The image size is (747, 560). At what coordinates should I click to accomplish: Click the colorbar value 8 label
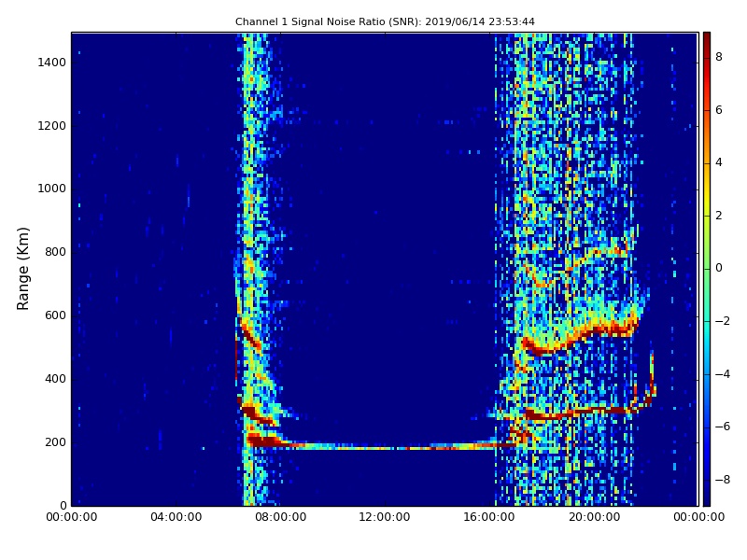pos(719,57)
